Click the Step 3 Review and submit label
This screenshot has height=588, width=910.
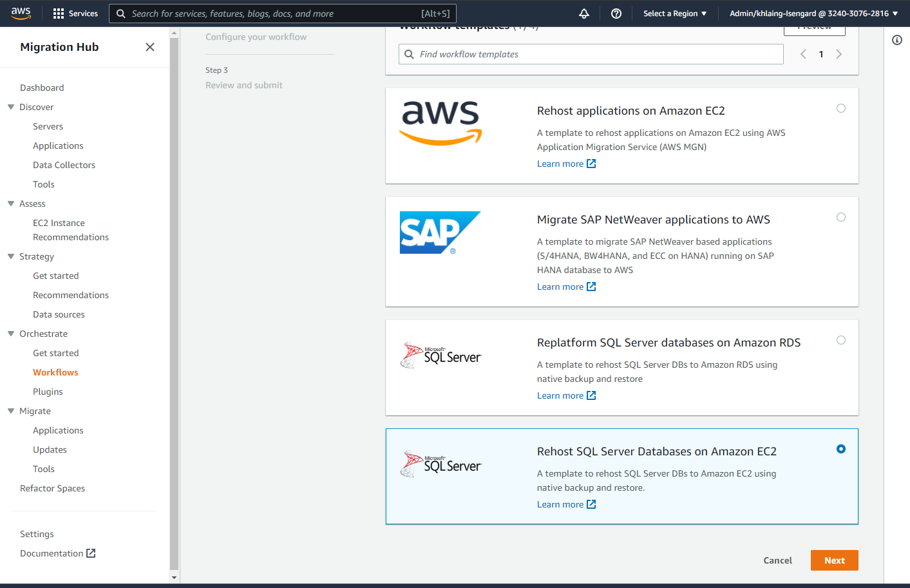click(x=244, y=85)
